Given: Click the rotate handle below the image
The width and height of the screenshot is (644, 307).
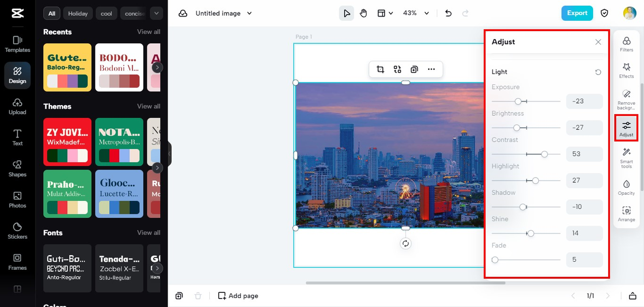Looking at the screenshot, I should (406, 244).
